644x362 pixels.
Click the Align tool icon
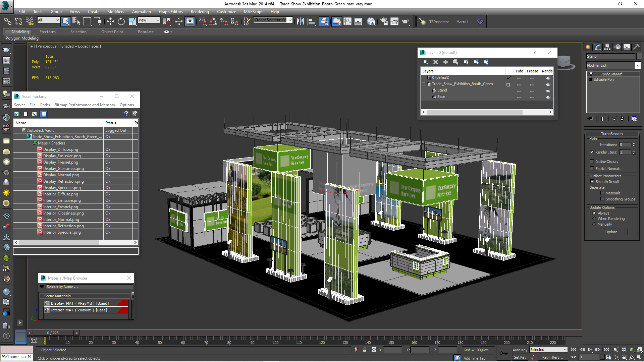tap(312, 21)
